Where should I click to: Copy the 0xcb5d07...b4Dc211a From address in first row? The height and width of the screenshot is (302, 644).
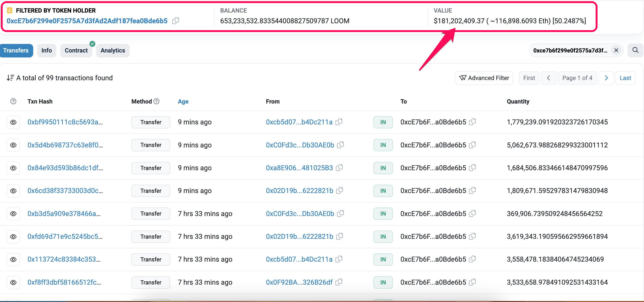[x=339, y=122]
